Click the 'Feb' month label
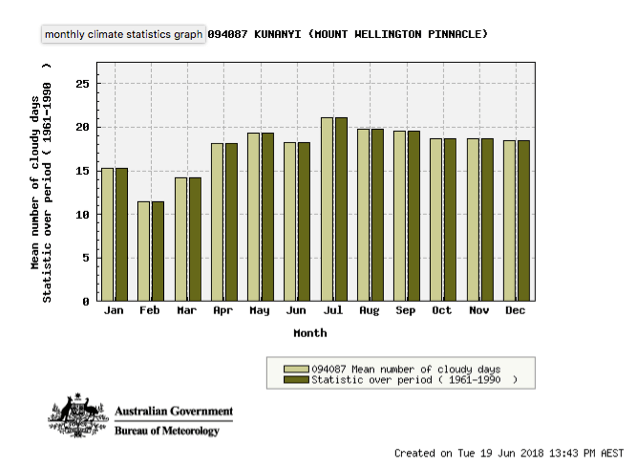642x474 pixels. [149, 310]
